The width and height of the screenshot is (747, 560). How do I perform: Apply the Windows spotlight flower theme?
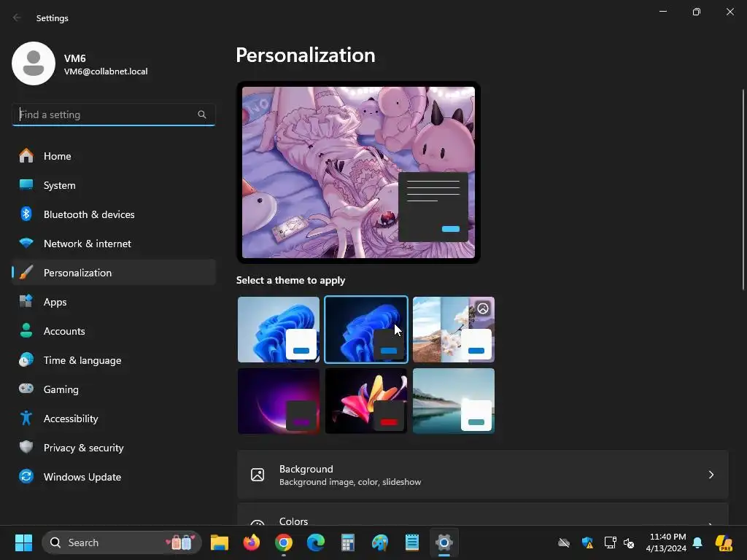[454, 330]
